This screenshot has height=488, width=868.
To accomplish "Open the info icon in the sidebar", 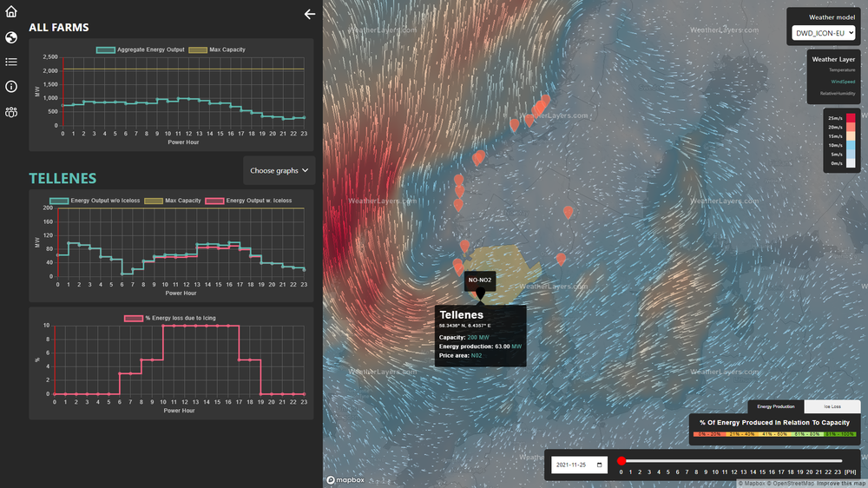I will [11, 87].
